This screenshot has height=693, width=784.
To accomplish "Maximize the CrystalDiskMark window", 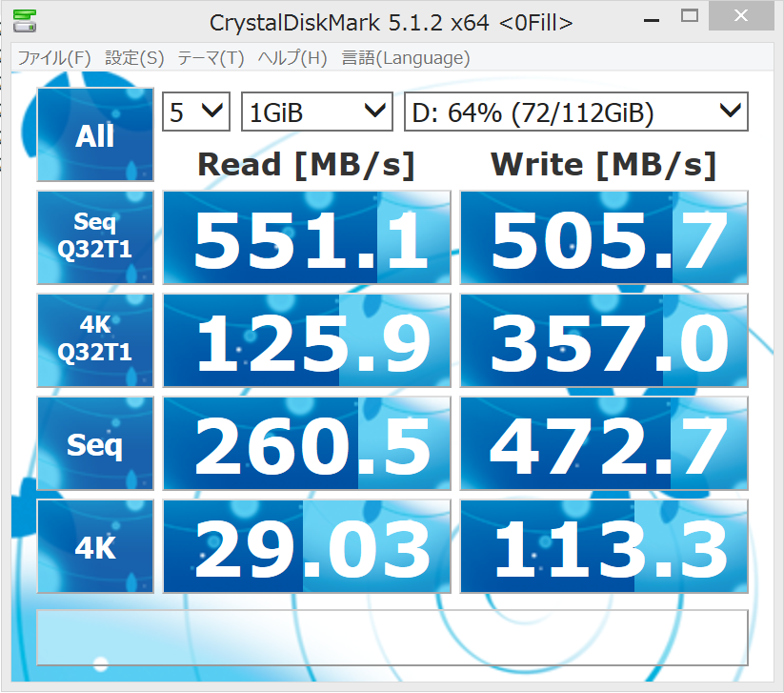I will (x=690, y=16).
